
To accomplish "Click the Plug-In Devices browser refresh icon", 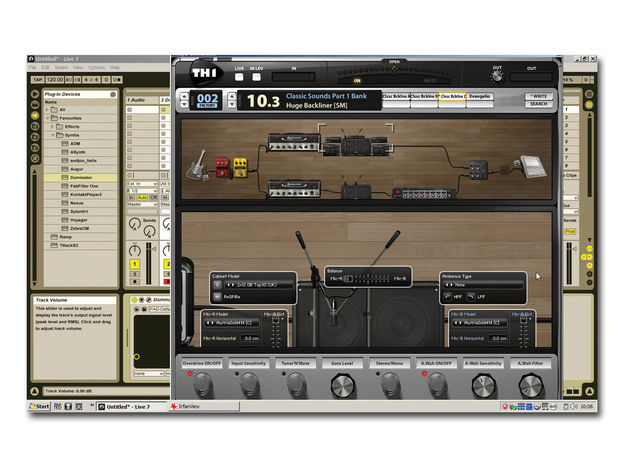I will point(113,94).
